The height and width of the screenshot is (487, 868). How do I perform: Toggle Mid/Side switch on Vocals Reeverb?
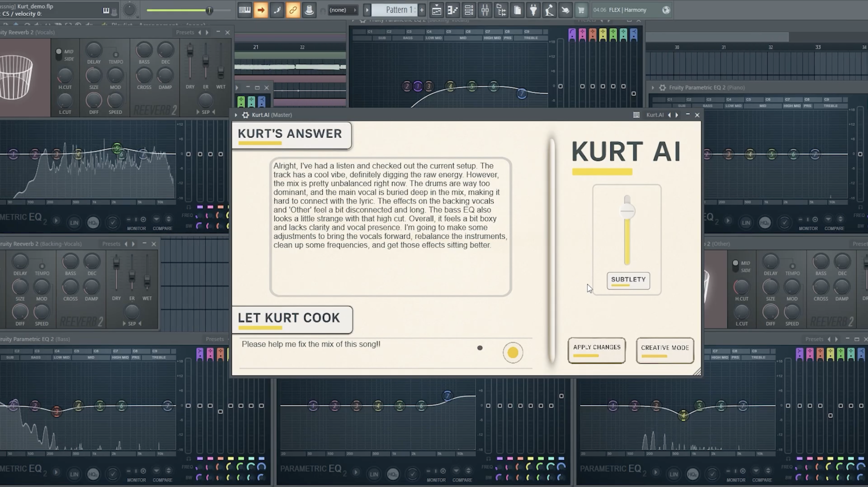coord(59,55)
